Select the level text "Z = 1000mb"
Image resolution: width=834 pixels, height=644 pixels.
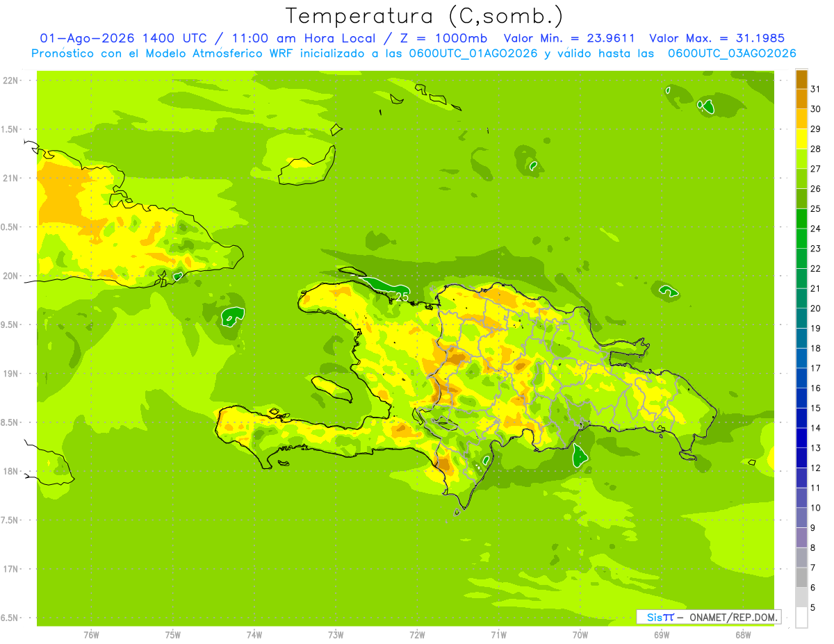[x=442, y=38]
